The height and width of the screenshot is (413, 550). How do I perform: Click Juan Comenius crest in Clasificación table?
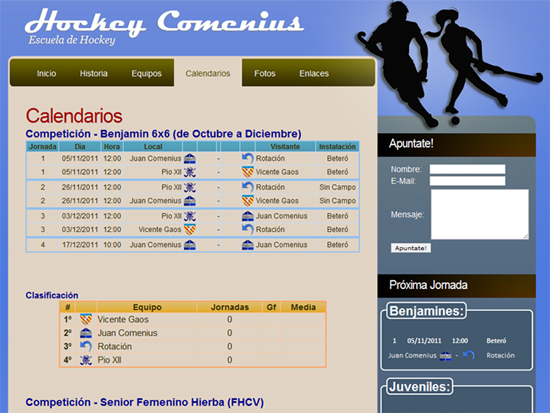click(86, 333)
